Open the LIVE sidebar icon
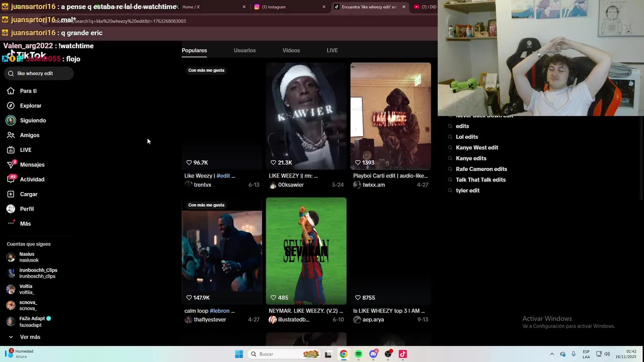644x362 pixels. tap(11, 150)
